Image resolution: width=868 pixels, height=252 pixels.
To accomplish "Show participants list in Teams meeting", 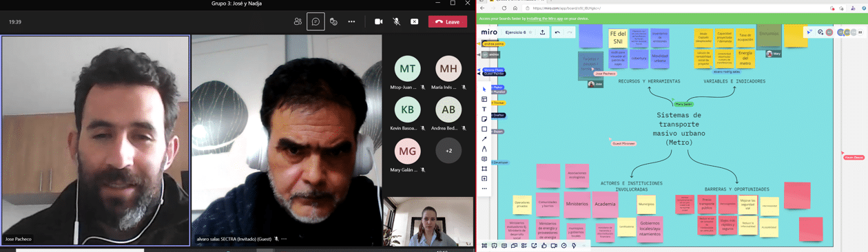I will 298,21.
